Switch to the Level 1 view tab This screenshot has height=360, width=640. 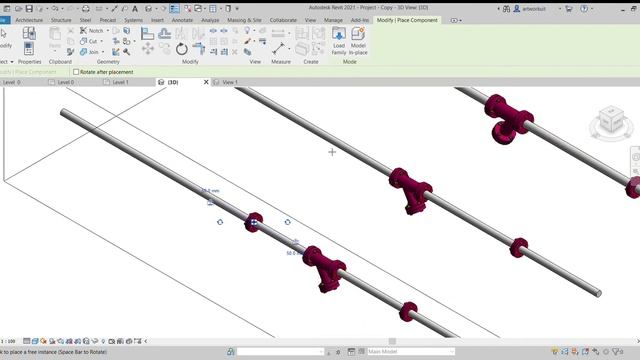click(120, 82)
